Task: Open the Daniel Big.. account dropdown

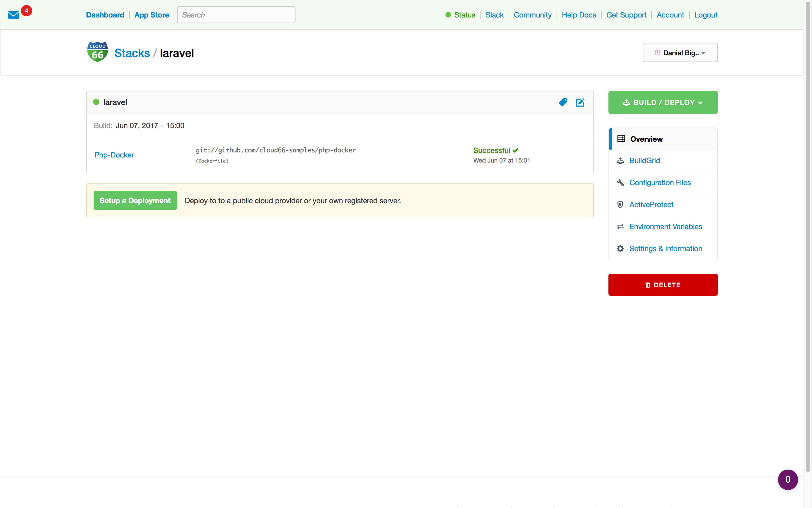Action: coord(680,52)
